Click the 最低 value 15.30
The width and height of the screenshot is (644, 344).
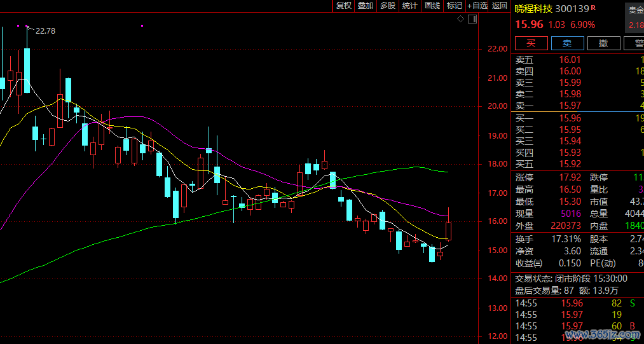click(570, 202)
